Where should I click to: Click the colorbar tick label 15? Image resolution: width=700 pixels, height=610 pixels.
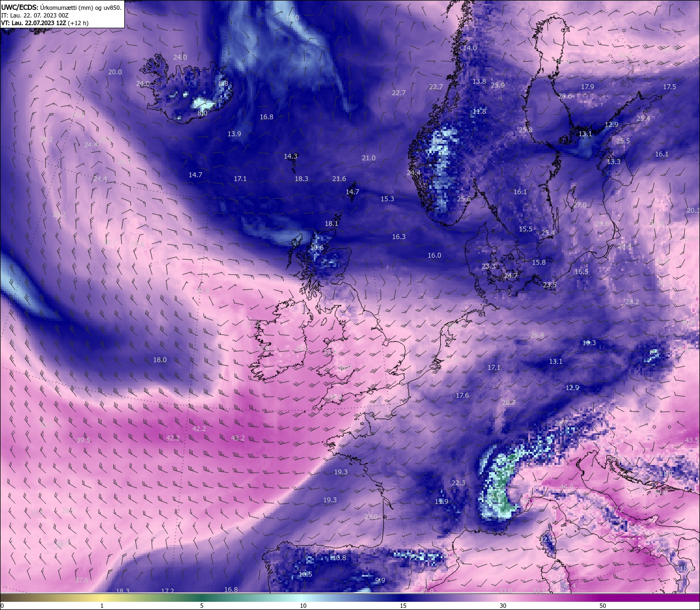[x=403, y=606]
